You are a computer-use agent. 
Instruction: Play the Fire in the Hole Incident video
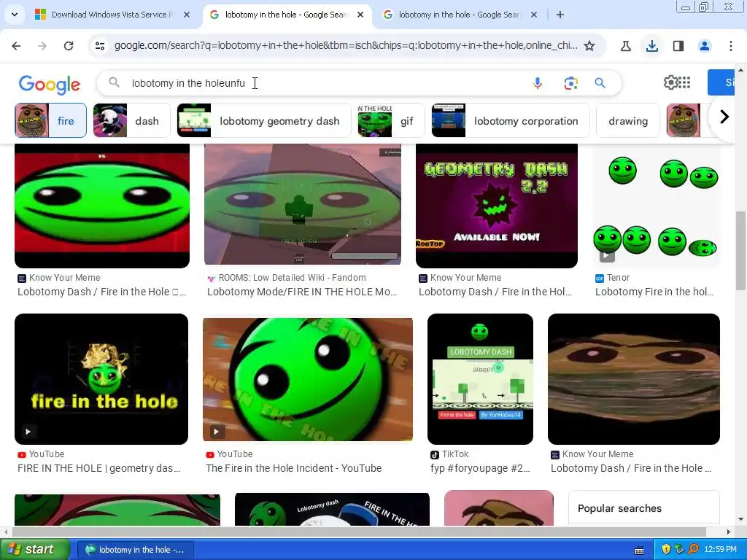click(x=308, y=379)
